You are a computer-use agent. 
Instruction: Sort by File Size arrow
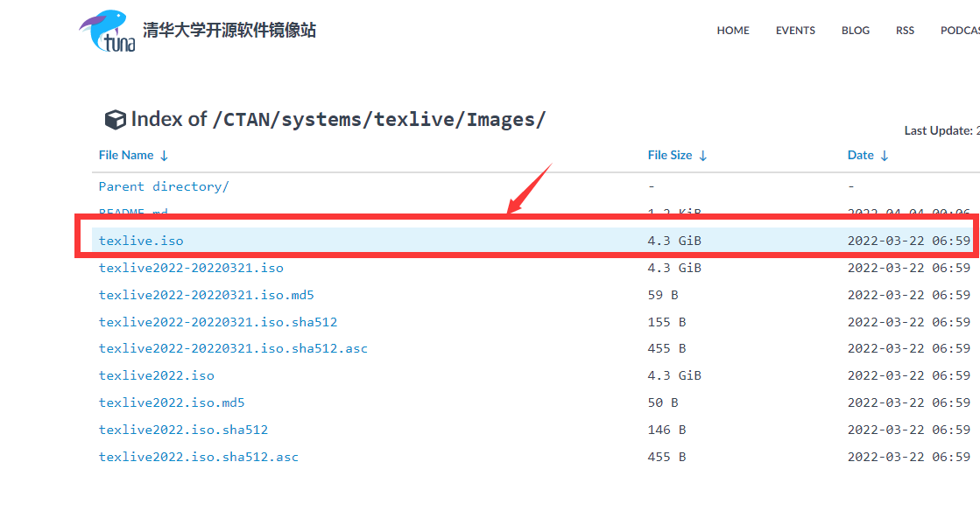point(703,156)
